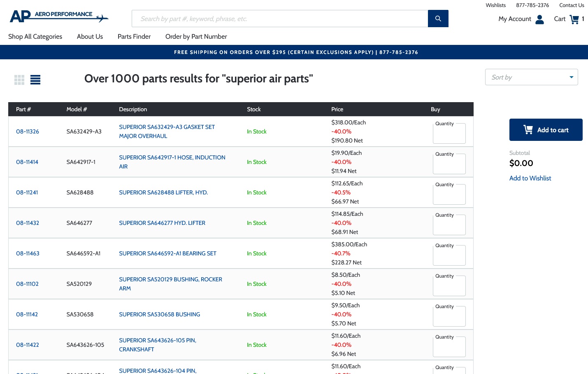Focus the part search field
The image size is (588, 374).
tap(280, 19)
